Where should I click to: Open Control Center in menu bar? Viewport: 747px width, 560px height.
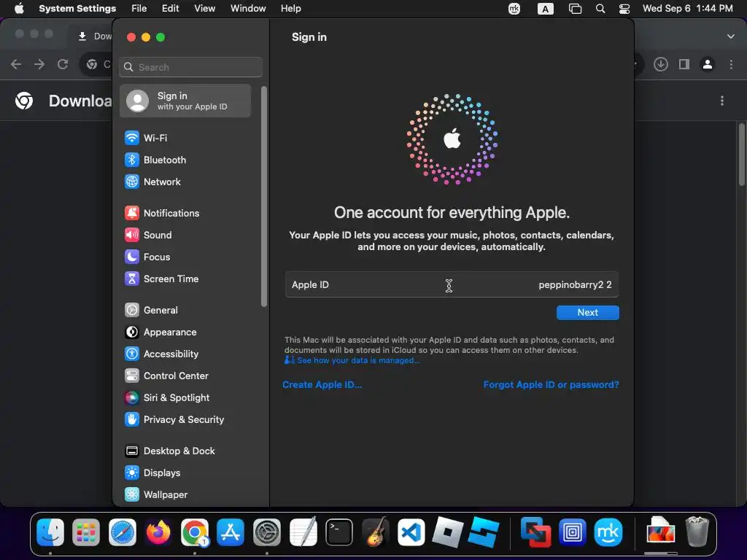pyautogui.click(x=624, y=9)
